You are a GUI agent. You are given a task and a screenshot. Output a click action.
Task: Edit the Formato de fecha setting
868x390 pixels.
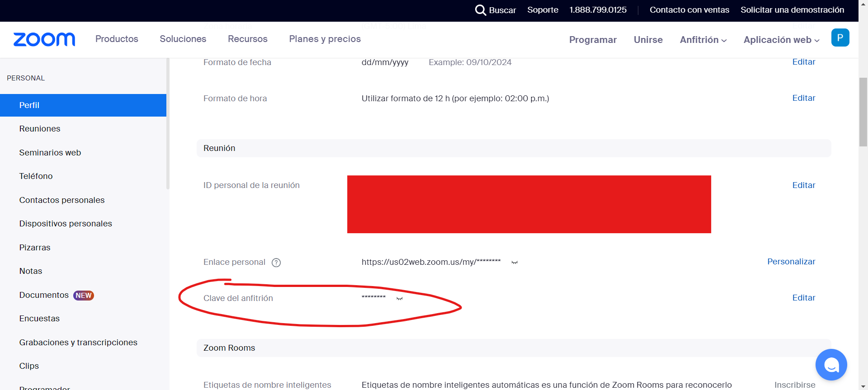click(x=803, y=62)
